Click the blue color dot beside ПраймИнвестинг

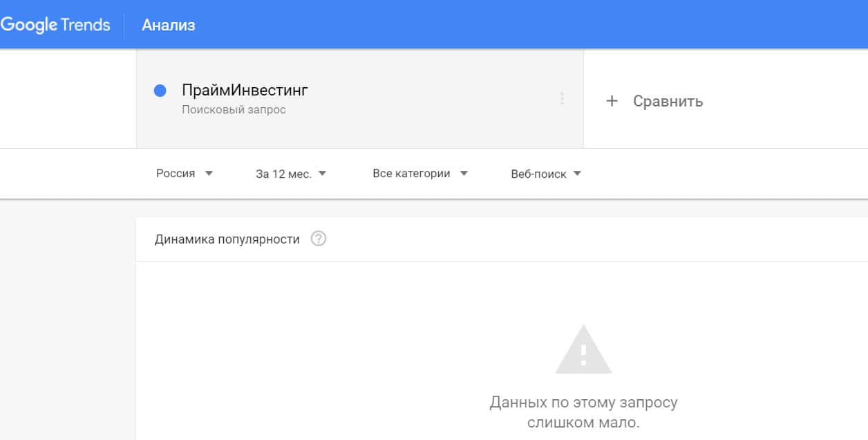pyautogui.click(x=160, y=91)
